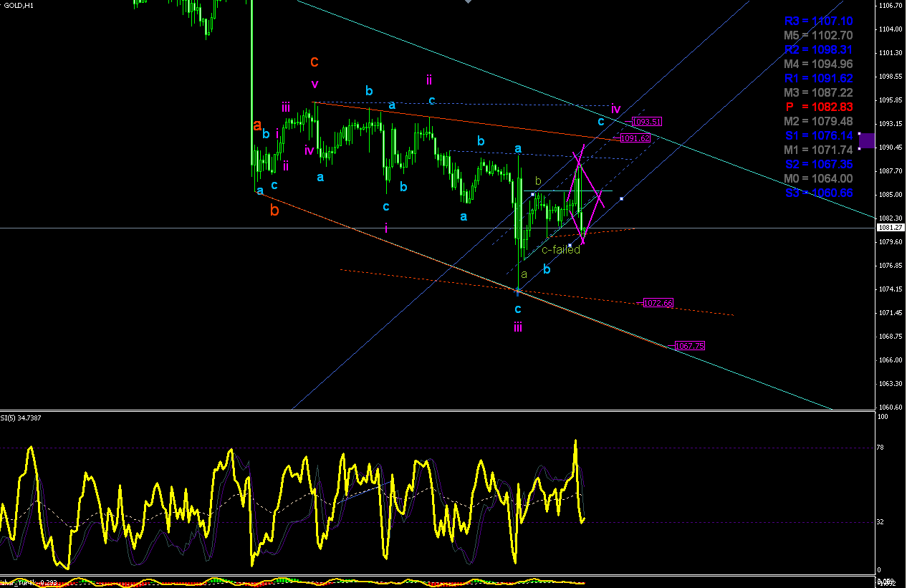907x588 pixels.
Task: Select the olive a label under the low candle
Action: click(524, 274)
